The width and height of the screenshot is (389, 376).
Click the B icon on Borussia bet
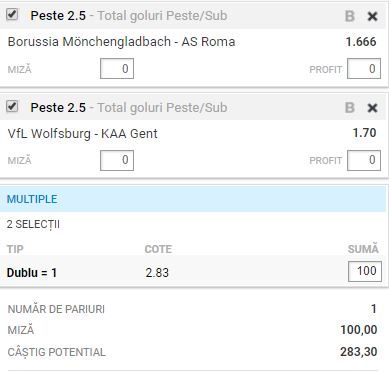point(350,16)
